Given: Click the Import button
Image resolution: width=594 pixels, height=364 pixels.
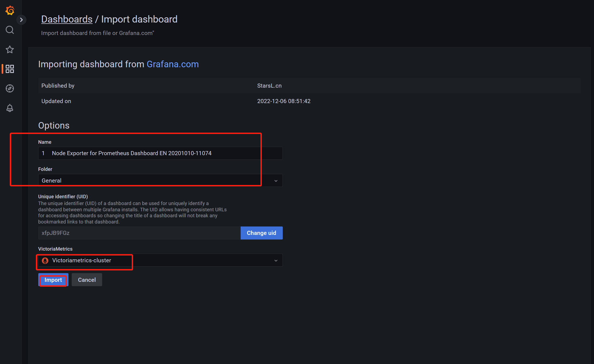Looking at the screenshot, I should pyautogui.click(x=53, y=280).
